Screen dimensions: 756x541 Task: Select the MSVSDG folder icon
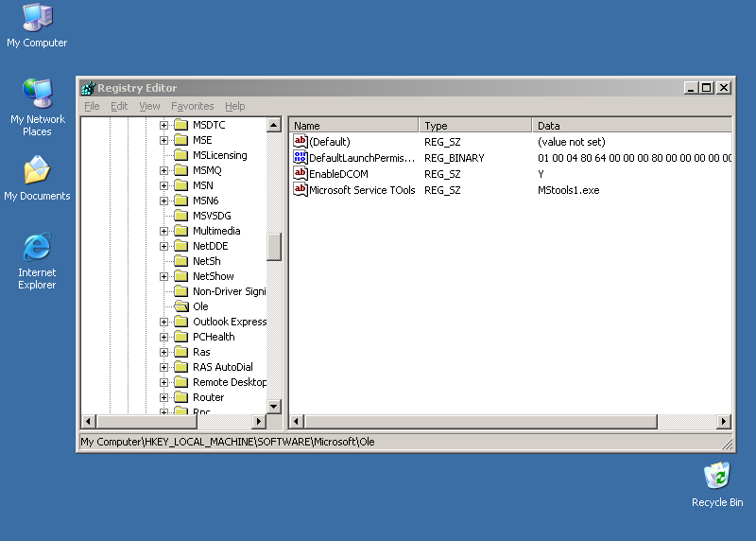tap(180, 216)
